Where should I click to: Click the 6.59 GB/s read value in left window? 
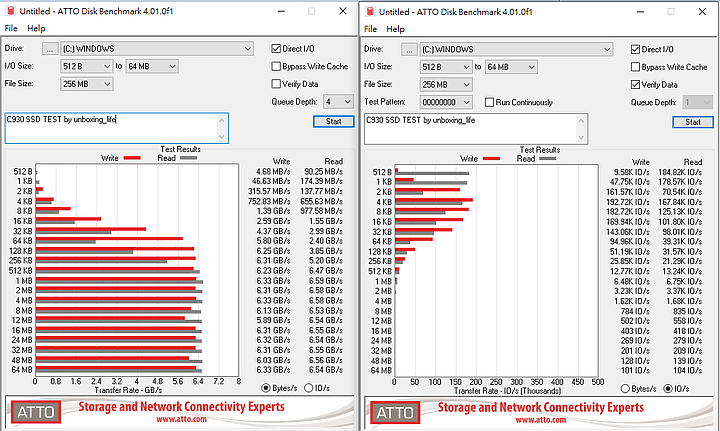pos(326,280)
